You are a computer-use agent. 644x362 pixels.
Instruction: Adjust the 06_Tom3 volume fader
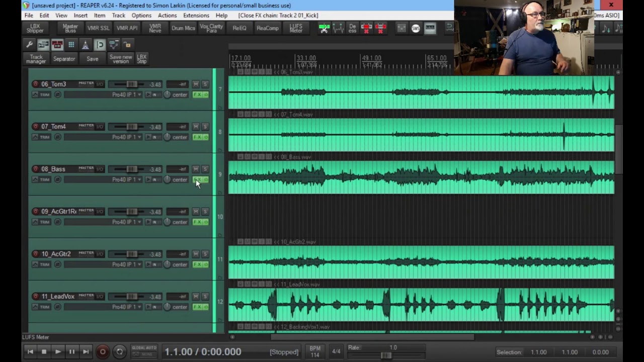coord(131,84)
